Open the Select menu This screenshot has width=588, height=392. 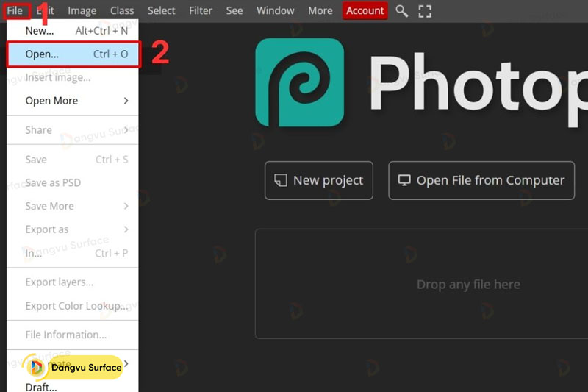click(x=161, y=10)
